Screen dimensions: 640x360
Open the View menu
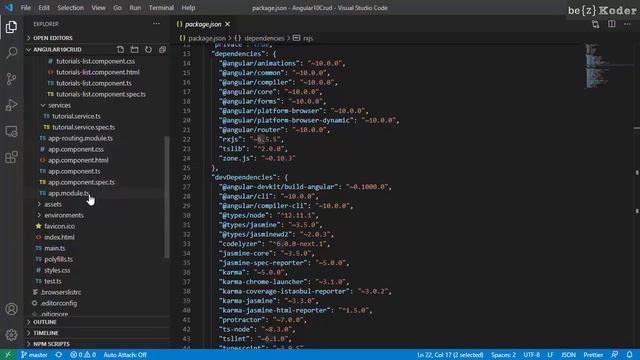coord(98,8)
